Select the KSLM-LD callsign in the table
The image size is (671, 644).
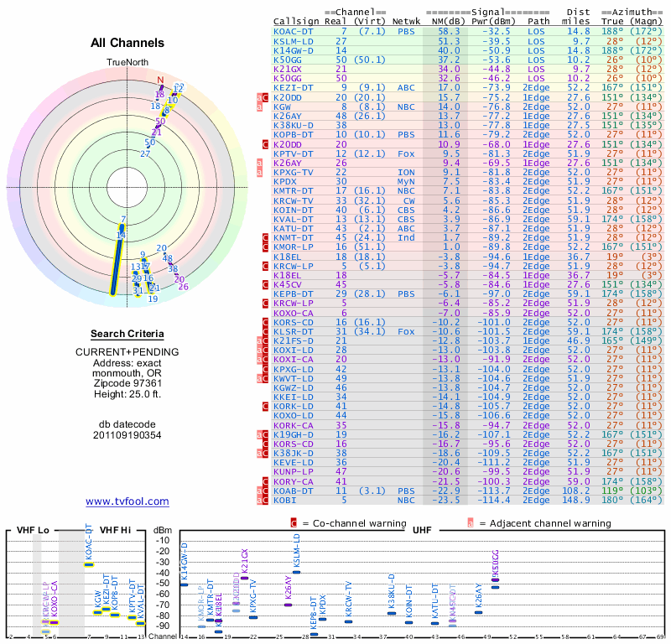coord(294,40)
